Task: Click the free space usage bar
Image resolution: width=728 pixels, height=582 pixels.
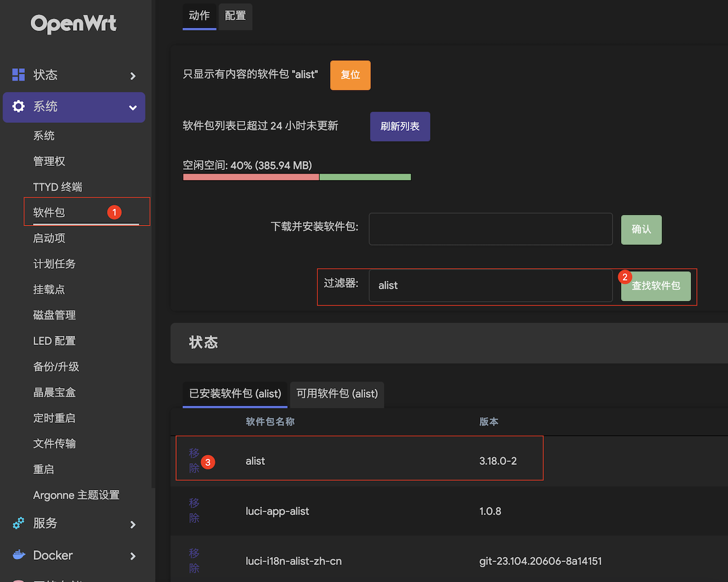Action: point(296,177)
